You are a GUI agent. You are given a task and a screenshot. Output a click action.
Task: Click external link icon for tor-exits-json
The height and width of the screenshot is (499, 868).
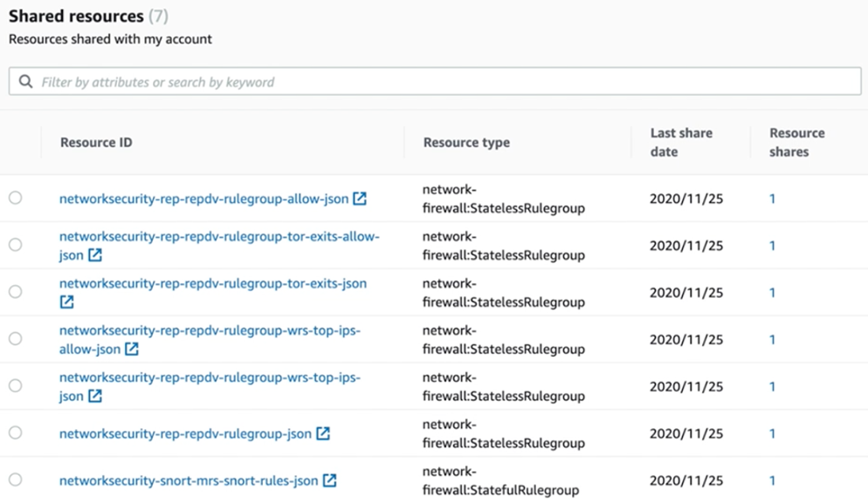pyautogui.click(x=66, y=302)
